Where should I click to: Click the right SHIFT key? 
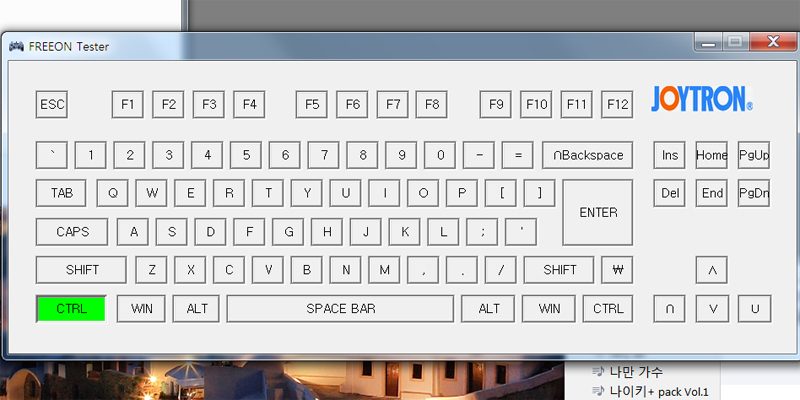click(x=559, y=270)
